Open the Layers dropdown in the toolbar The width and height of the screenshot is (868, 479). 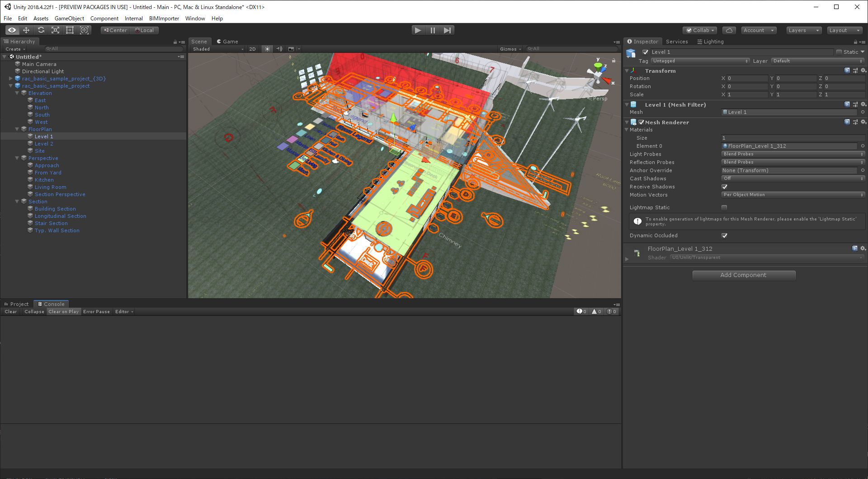click(803, 30)
